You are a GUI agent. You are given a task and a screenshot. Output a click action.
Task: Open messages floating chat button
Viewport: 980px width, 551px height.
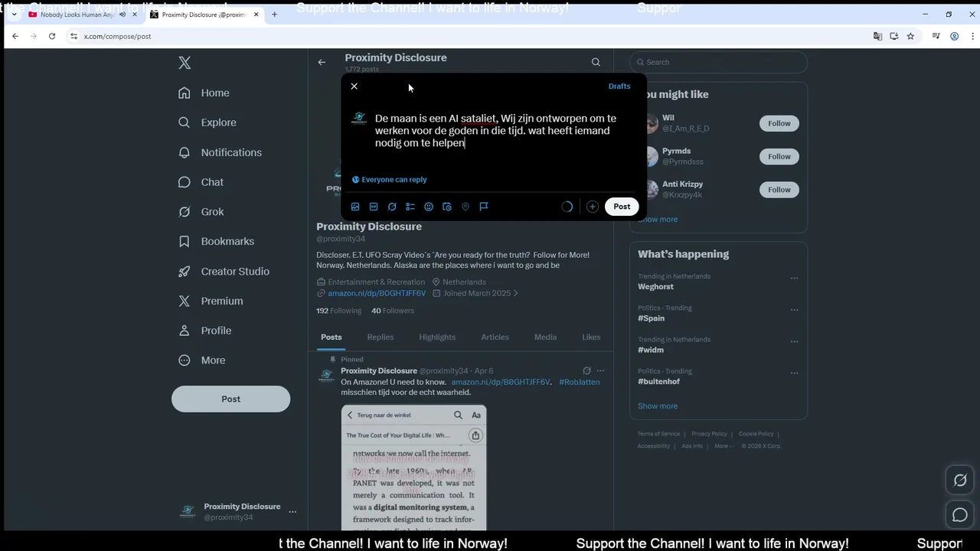pyautogui.click(x=960, y=515)
